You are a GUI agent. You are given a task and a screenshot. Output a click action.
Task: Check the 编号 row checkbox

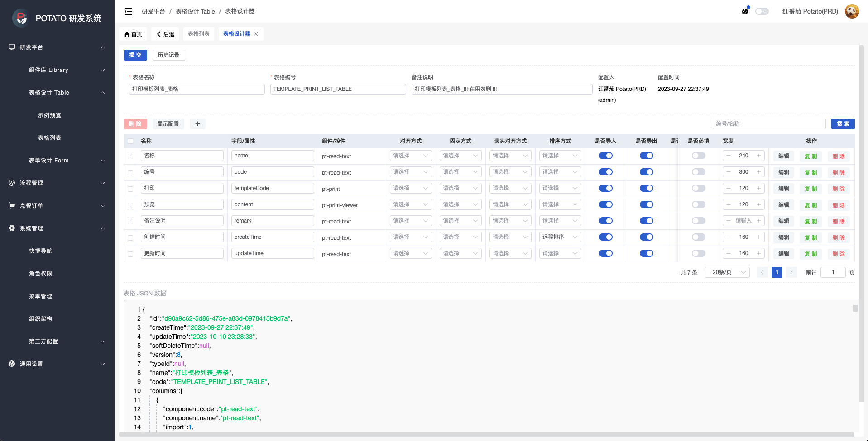tap(130, 173)
